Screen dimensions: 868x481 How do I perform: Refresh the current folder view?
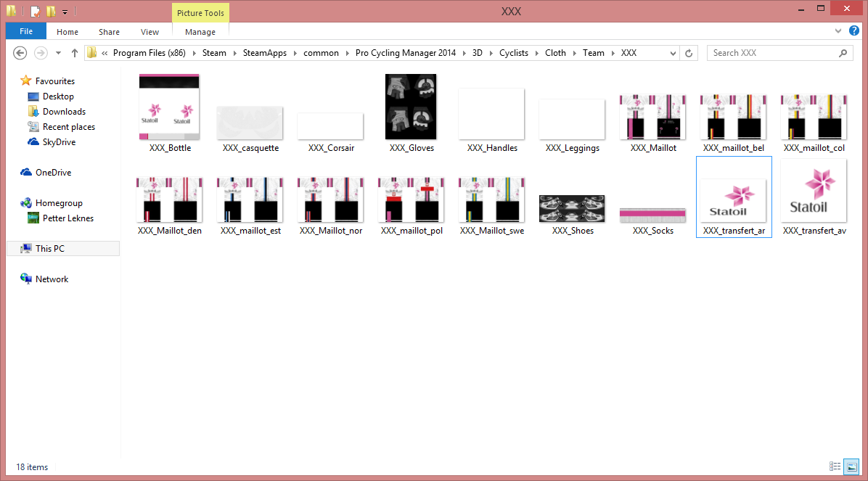(689, 53)
